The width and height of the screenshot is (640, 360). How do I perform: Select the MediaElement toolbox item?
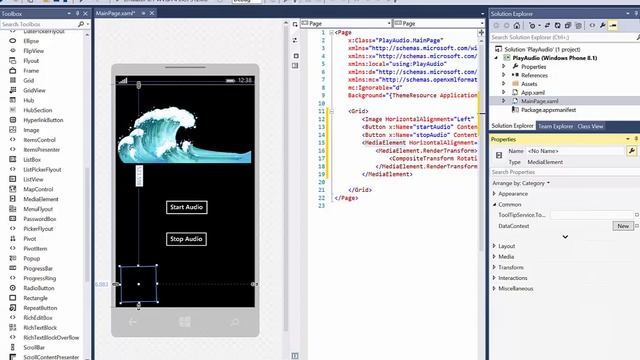(41, 199)
